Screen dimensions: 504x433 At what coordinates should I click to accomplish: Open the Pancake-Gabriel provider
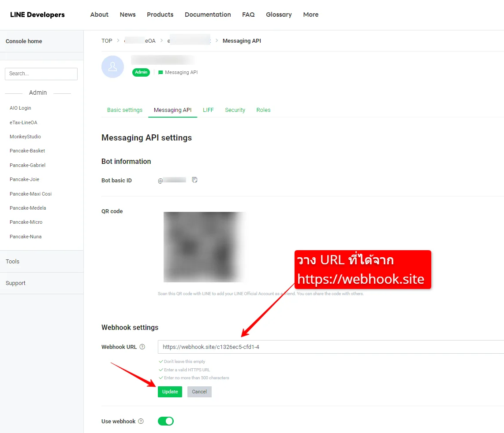(x=27, y=165)
